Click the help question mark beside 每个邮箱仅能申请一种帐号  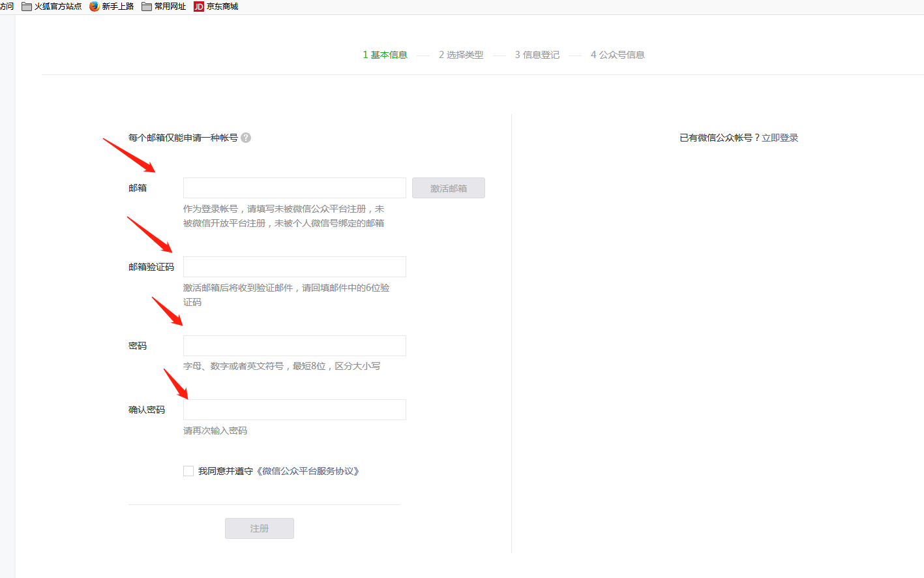pos(246,138)
